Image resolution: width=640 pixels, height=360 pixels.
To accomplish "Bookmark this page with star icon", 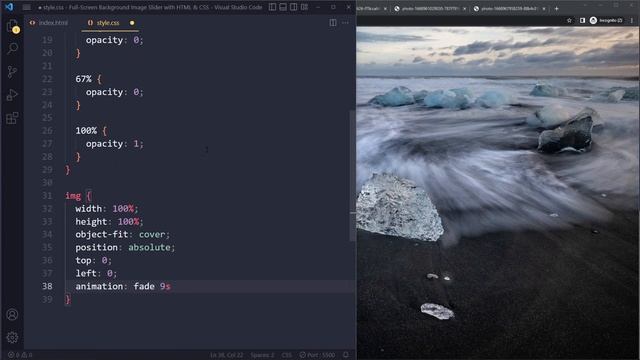I will click(x=569, y=20).
